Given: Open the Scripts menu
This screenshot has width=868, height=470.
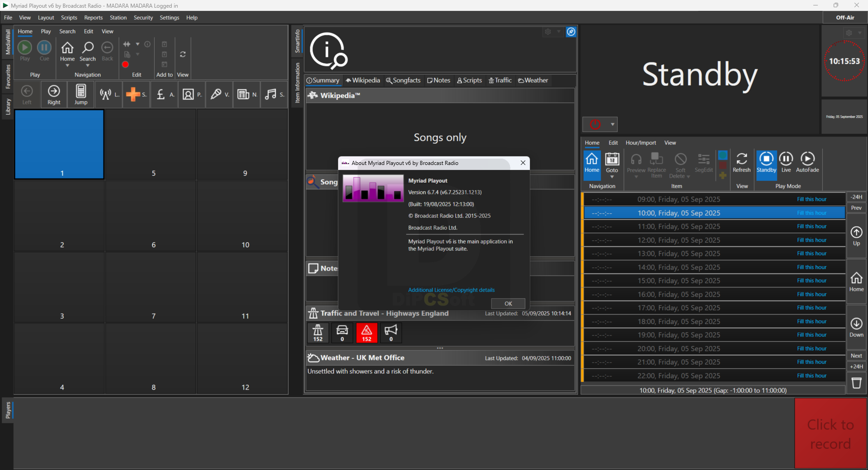Looking at the screenshot, I should point(69,18).
